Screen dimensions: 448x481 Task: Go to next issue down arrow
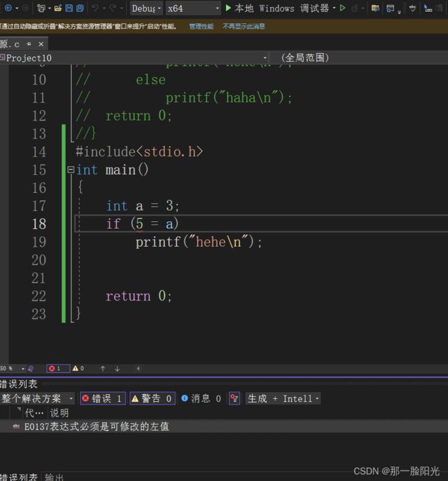[x=117, y=369]
